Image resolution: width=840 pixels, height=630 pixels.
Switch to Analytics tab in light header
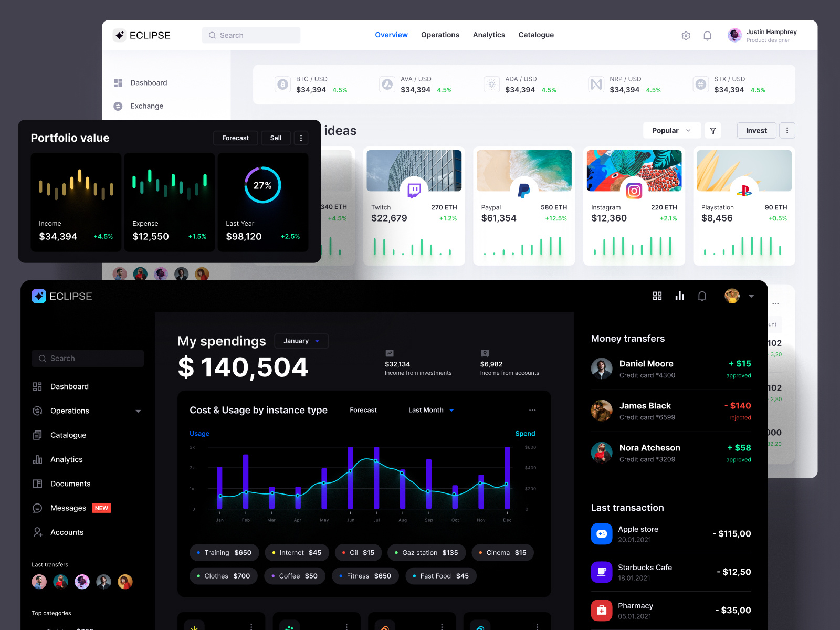click(x=489, y=35)
